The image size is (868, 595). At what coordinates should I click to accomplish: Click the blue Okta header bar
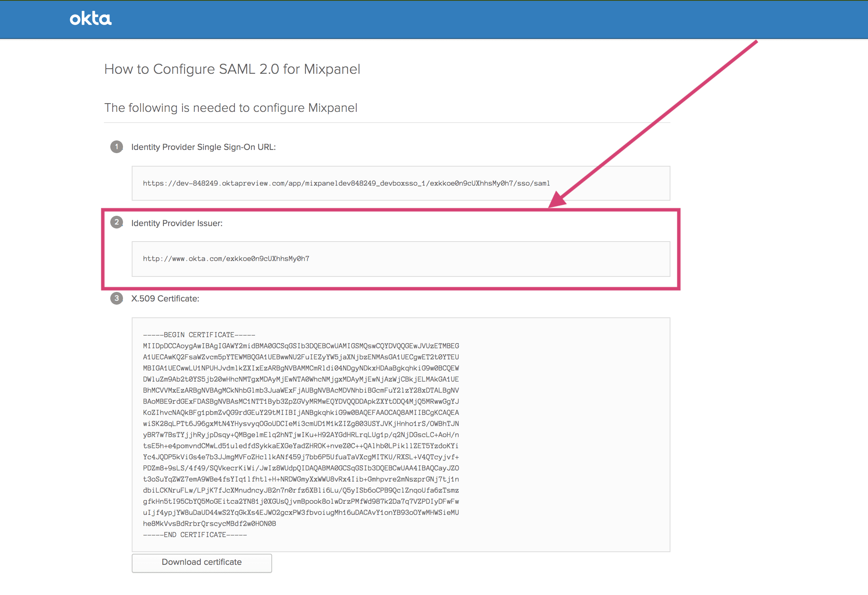coord(476,19)
